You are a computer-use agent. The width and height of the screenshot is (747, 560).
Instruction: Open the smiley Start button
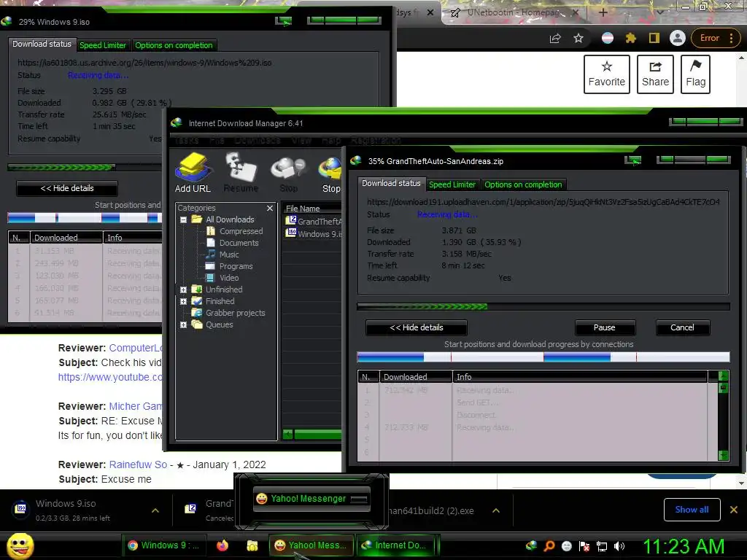(x=20, y=545)
